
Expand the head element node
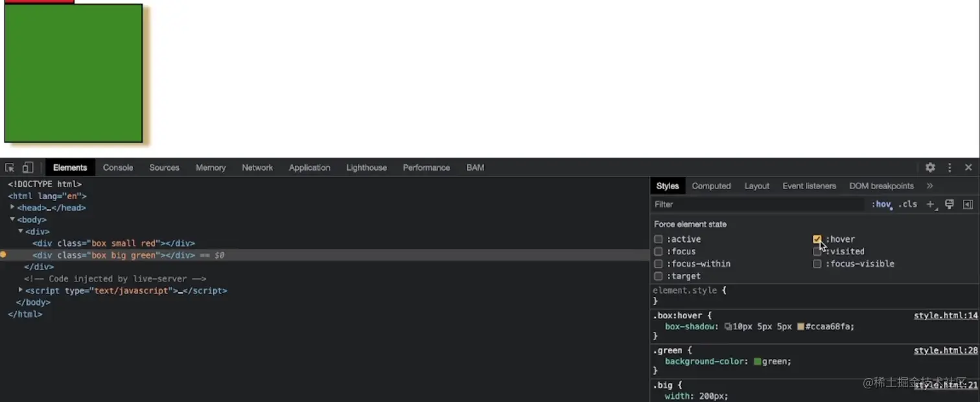point(12,207)
